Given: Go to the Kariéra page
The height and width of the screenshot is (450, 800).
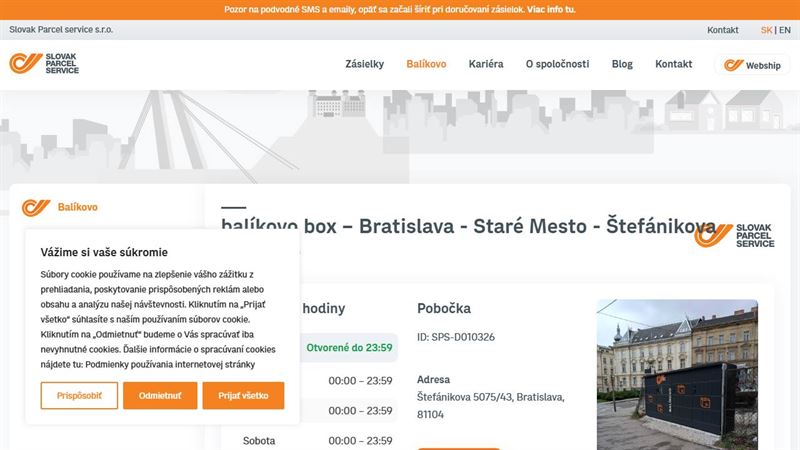Looking at the screenshot, I should 486,64.
